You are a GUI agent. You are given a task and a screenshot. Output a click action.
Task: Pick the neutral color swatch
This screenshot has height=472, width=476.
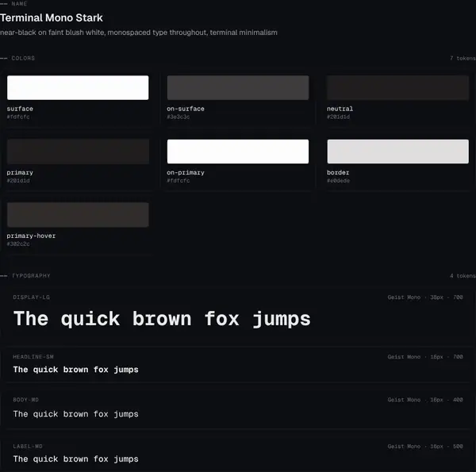click(x=397, y=87)
